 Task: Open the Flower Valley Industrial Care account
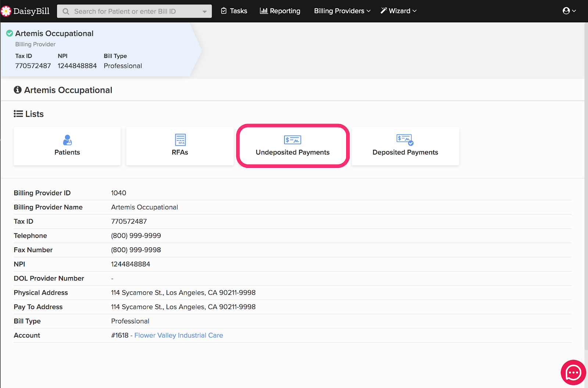coord(179,336)
